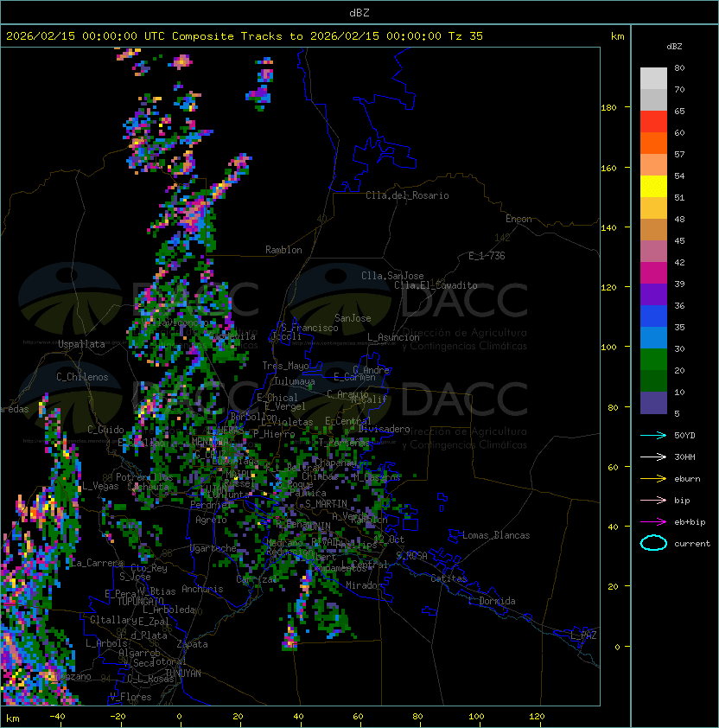The image size is (719, 728).
Task: Click the 140 tick on vertical axis
Action: pyautogui.click(x=608, y=227)
